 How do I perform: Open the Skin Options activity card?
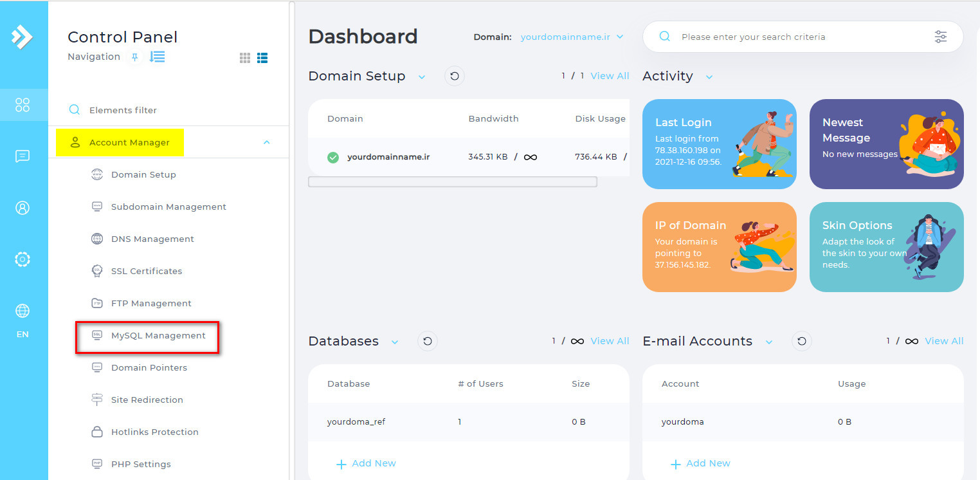pyautogui.click(x=887, y=247)
